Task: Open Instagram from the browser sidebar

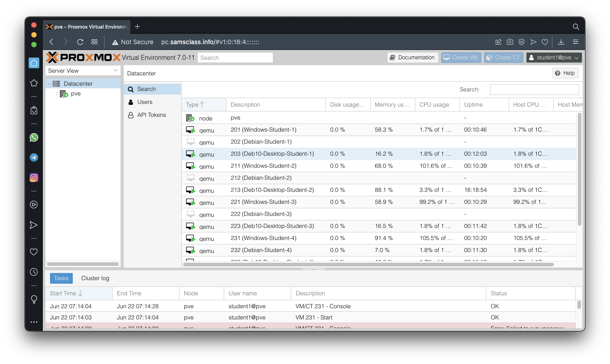Action: [x=34, y=178]
